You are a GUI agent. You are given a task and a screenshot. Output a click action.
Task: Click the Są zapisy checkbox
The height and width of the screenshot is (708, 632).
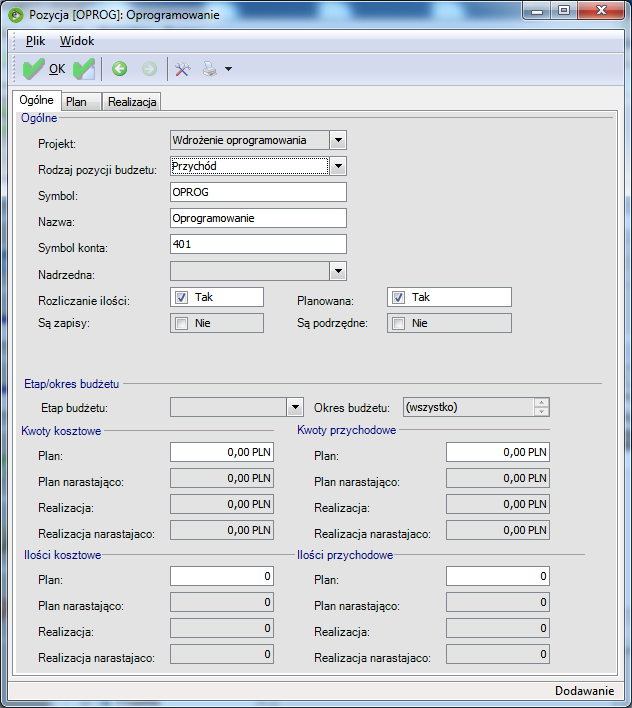coord(181,323)
